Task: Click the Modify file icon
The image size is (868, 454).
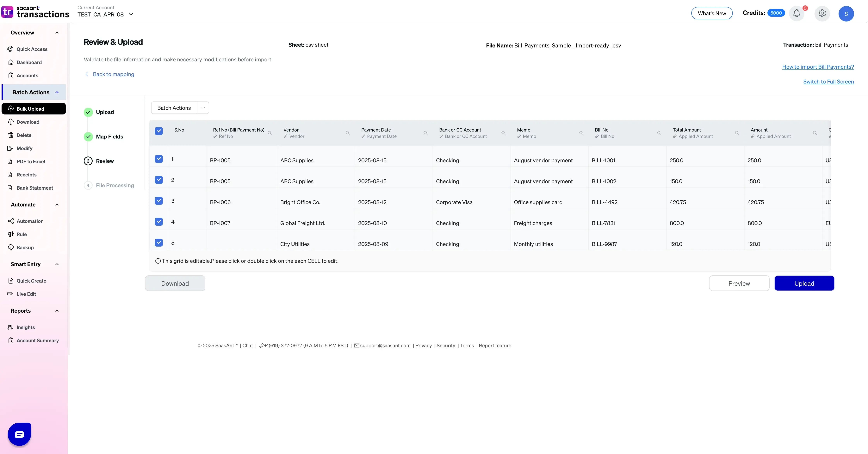Action: (x=10, y=148)
